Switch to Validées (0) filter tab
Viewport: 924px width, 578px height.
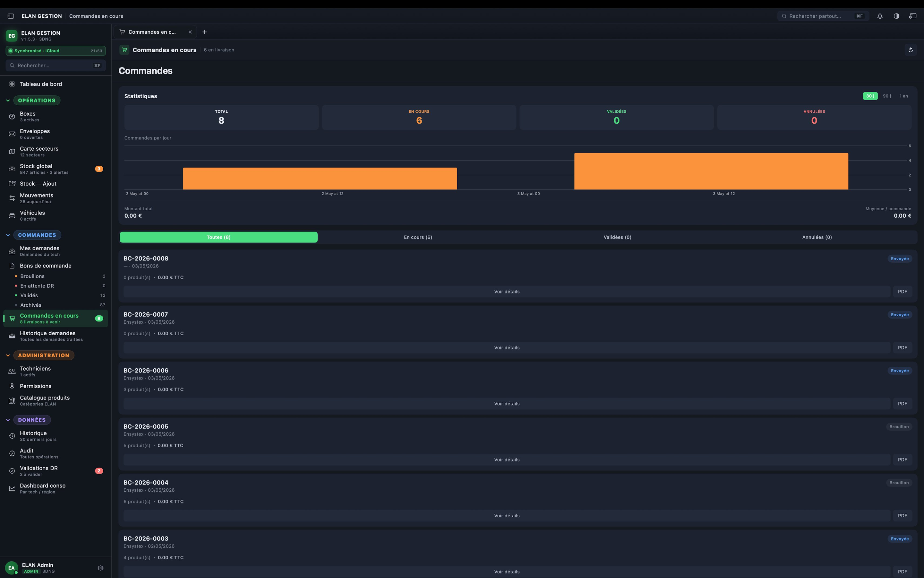click(x=617, y=237)
